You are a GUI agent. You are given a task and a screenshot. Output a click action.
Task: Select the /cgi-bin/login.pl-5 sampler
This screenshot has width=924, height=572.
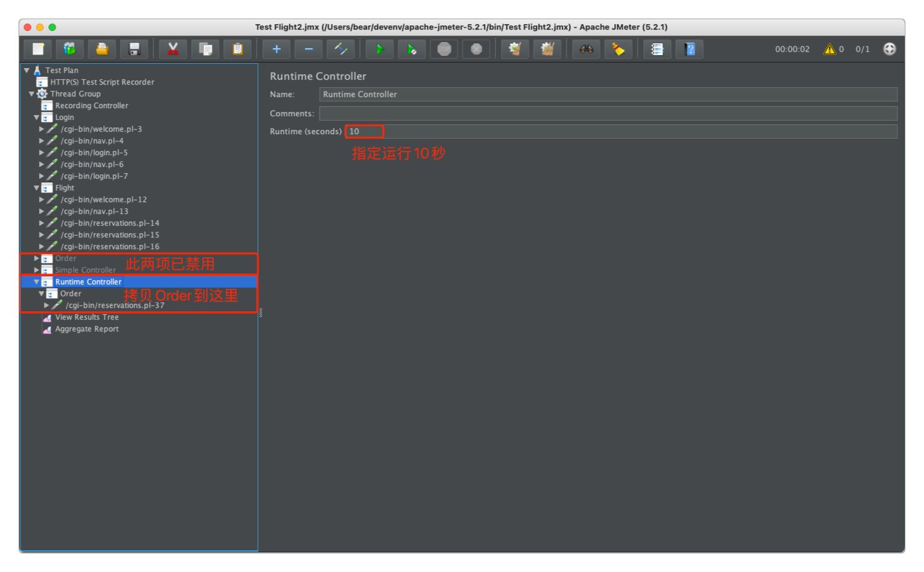(x=94, y=153)
